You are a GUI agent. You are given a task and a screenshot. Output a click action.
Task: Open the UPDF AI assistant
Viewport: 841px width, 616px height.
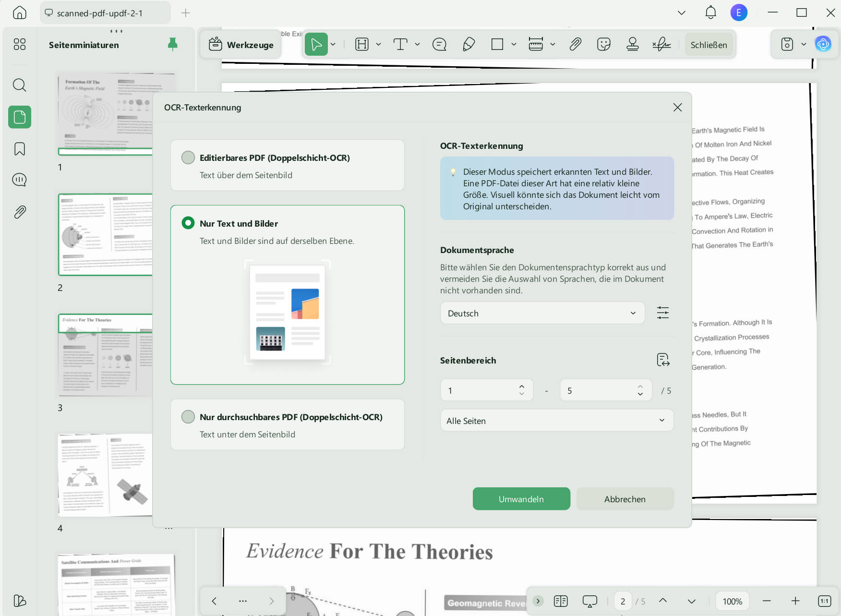823,45
